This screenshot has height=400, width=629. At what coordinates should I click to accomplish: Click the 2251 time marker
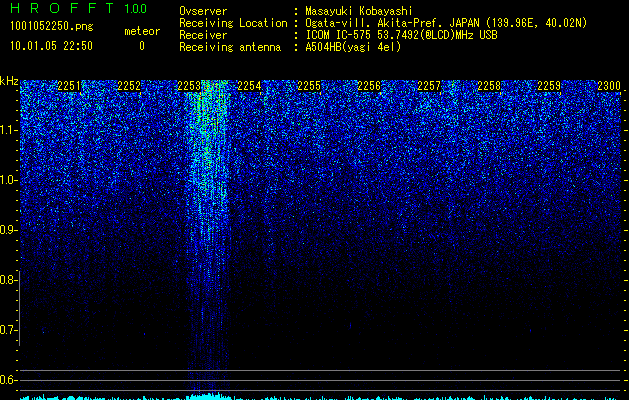click(69, 86)
